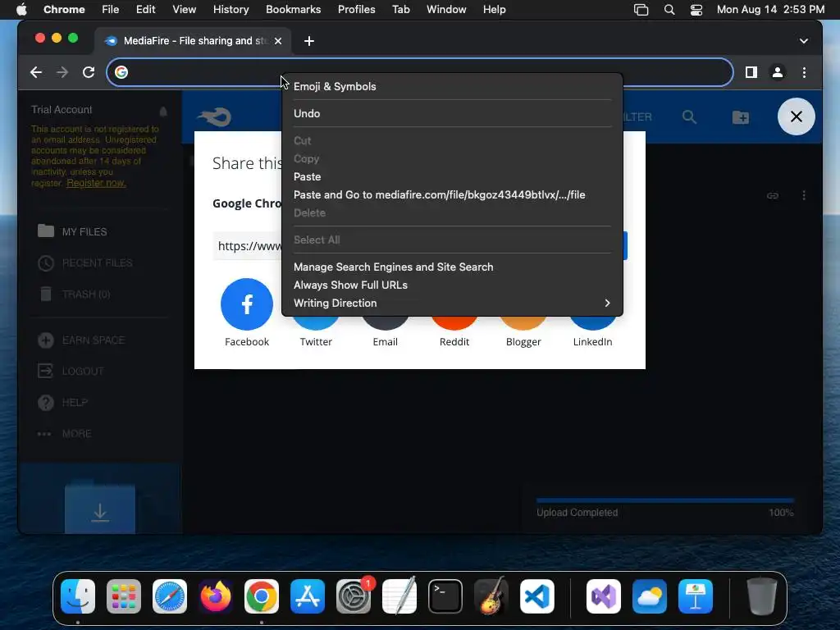Click the share URL text field
Viewport: 840px width, 630px height.
[247, 246]
